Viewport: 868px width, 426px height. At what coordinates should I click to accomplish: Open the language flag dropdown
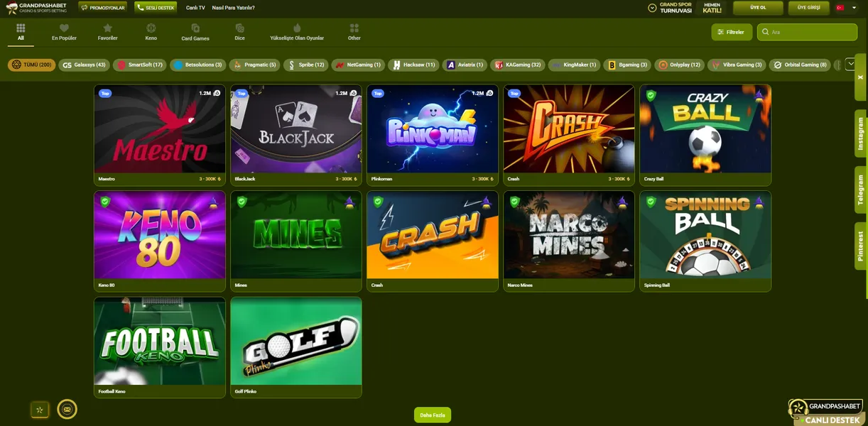click(x=840, y=8)
